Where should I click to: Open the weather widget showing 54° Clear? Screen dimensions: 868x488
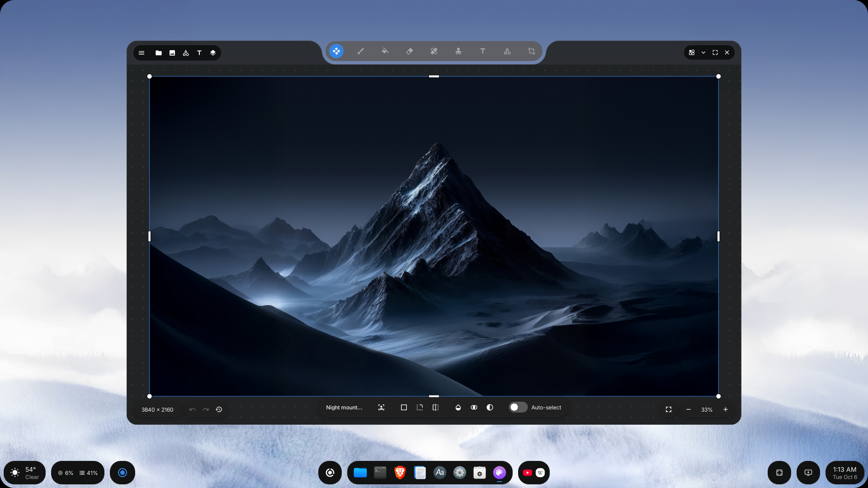click(24, 473)
